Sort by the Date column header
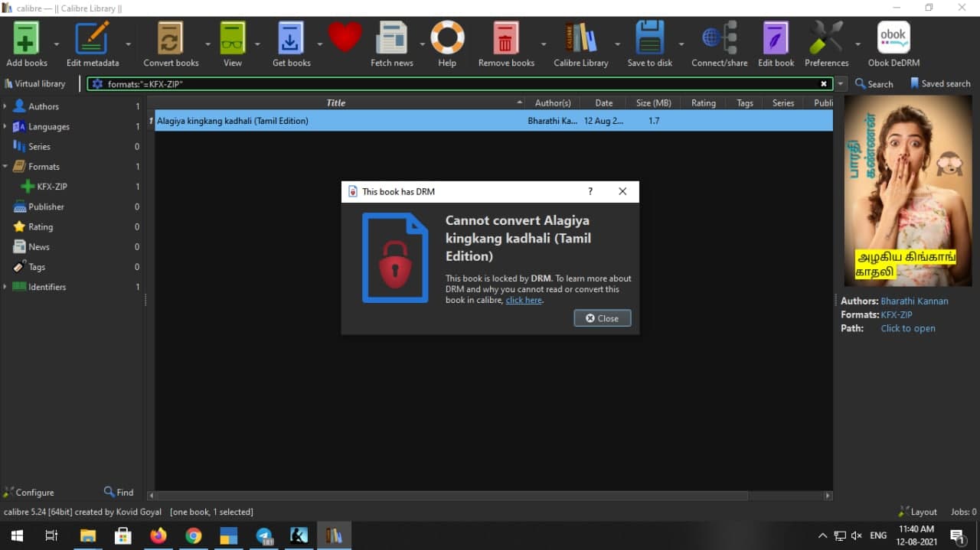The width and height of the screenshot is (980, 550). [604, 103]
